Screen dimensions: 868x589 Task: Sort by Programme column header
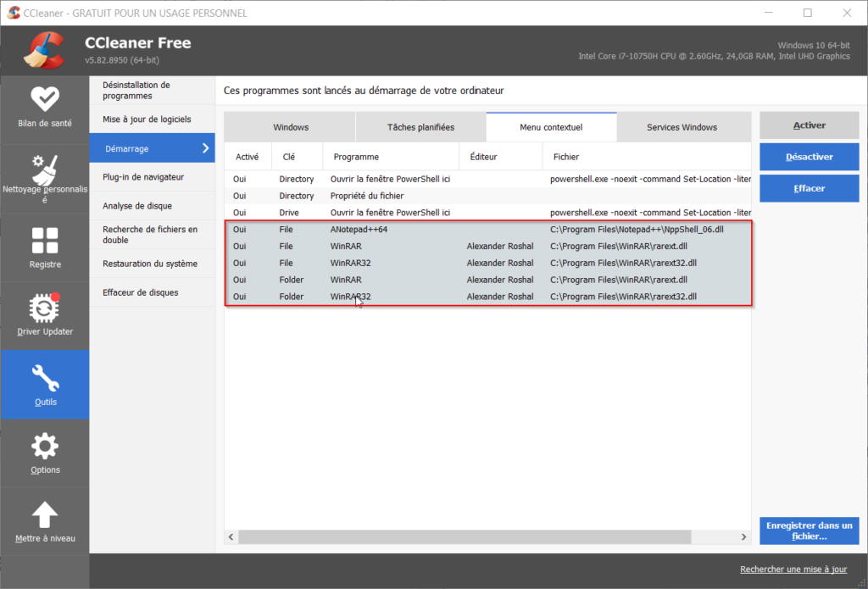tap(391, 157)
